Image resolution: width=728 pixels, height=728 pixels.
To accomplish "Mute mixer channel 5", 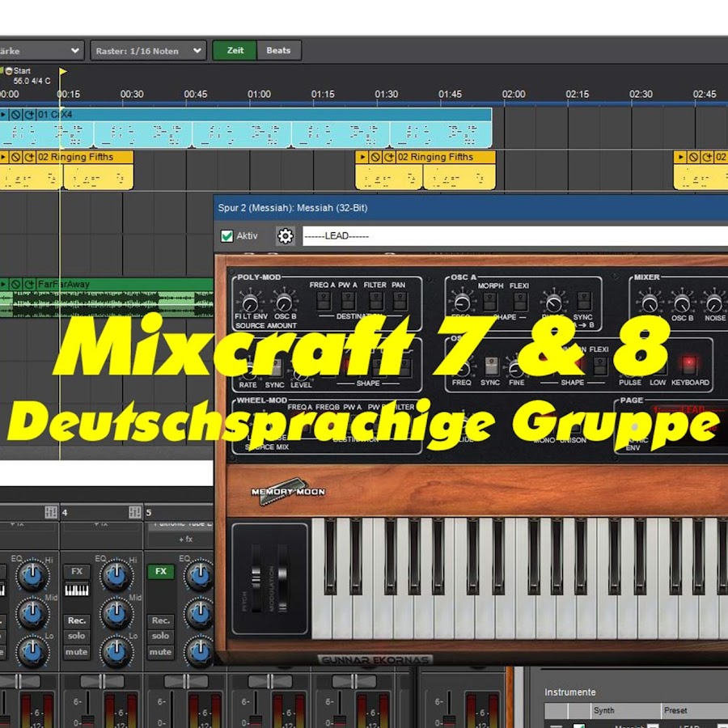I will [x=161, y=652].
